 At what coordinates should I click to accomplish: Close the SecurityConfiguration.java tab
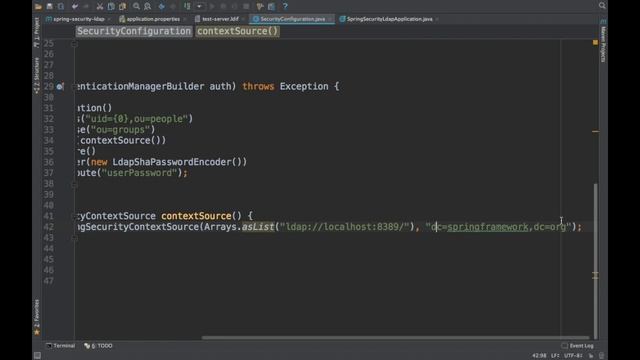point(330,19)
